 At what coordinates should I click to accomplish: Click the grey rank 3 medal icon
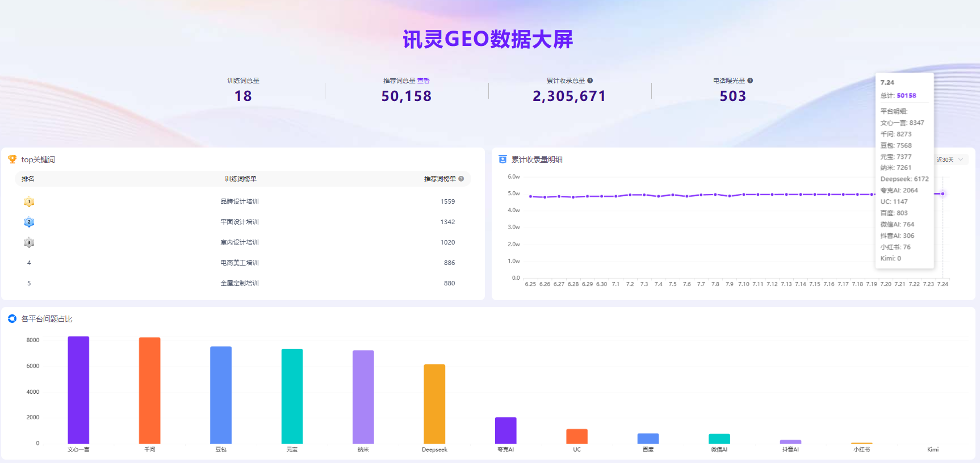click(29, 242)
